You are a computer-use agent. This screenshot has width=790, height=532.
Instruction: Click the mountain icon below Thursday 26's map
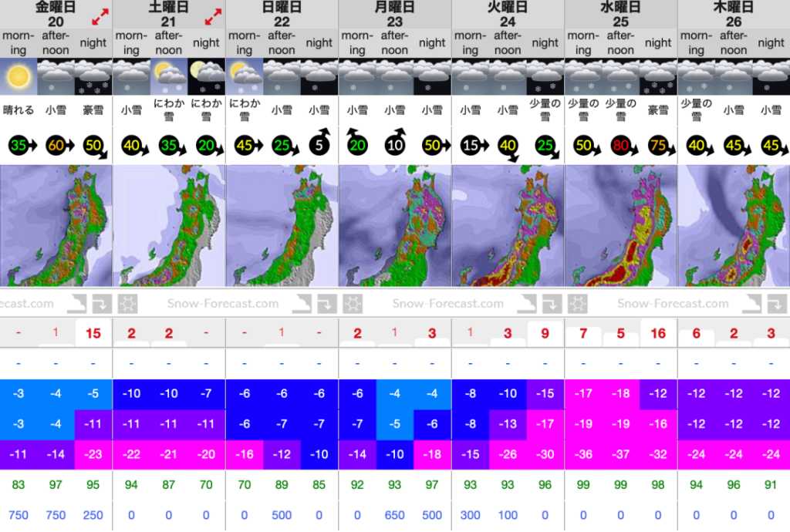pyautogui.click(x=751, y=304)
